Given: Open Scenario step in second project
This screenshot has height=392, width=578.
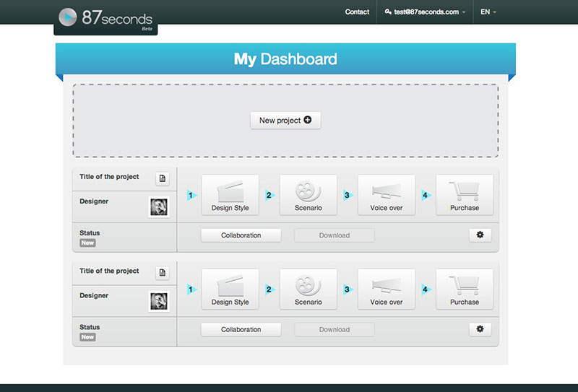Looking at the screenshot, I should (x=309, y=289).
